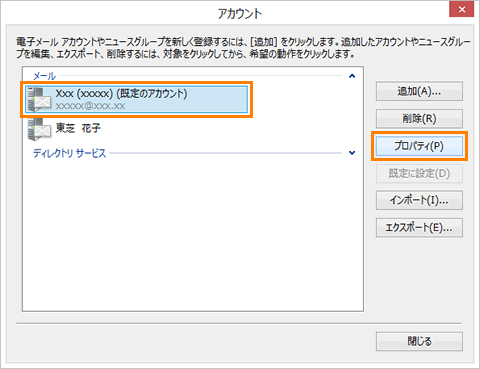Click the 追加(A)... button
This screenshot has width=480, height=369.
[x=419, y=91]
